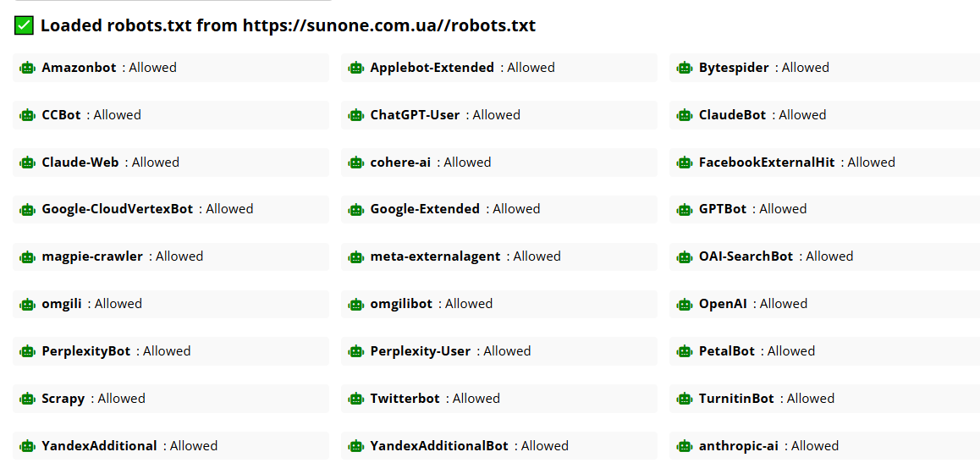
Task: Select the TurnitinBot entry
Action: [x=824, y=399]
